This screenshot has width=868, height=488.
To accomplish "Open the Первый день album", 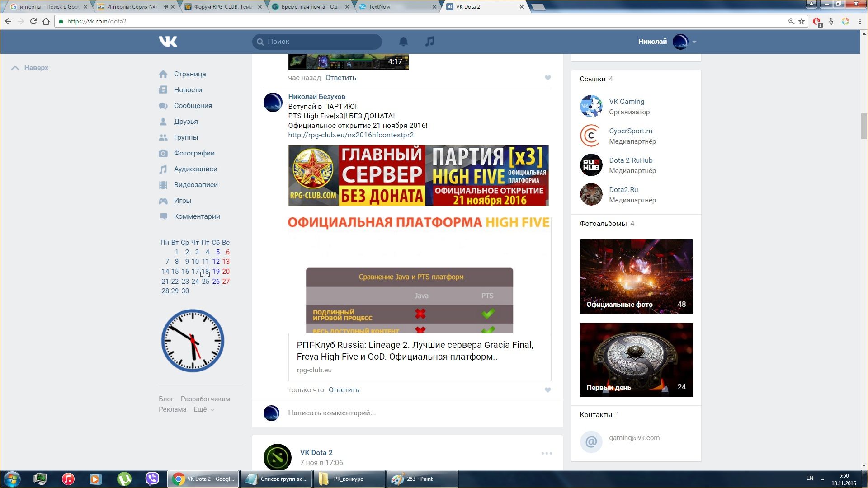I will point(636,360).
